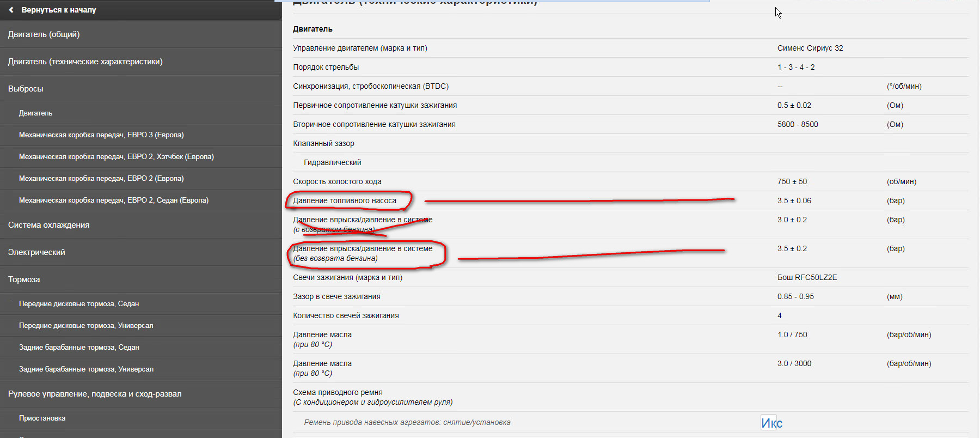Go to Система охлаждения section
The image size is (980, 438).
click(x=48, y=225)
